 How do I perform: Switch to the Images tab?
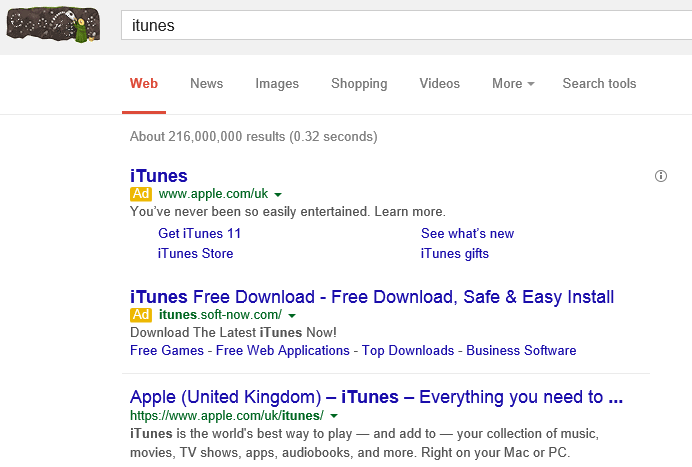[277, 83]
